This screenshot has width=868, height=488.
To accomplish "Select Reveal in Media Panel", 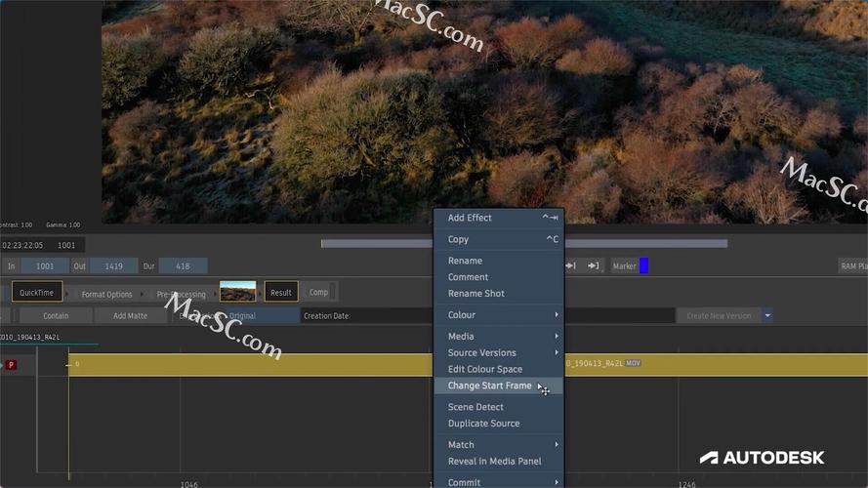I will tap(498, 462).
